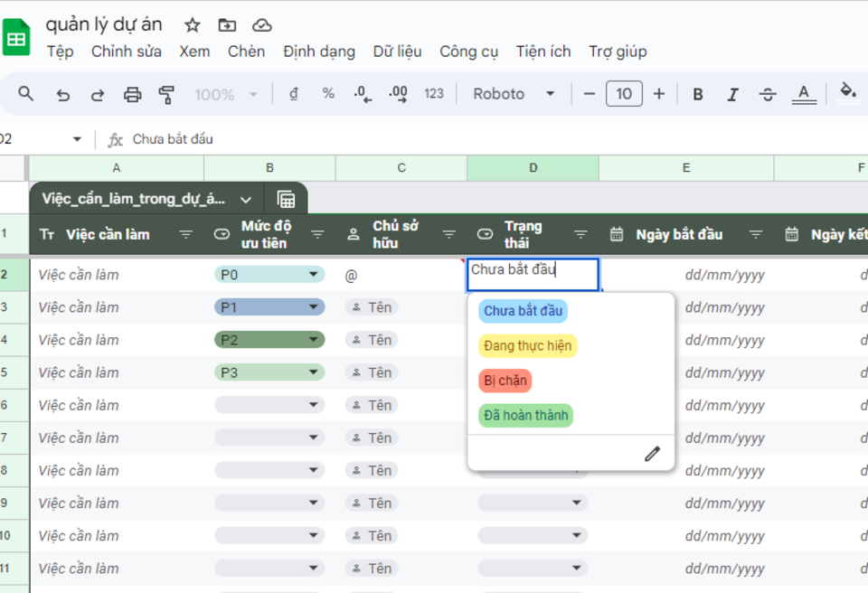Select the Đang thực hiện option
Image resolution: width=868 pixels, height=593 pixels.
click(x=527, y=346)
